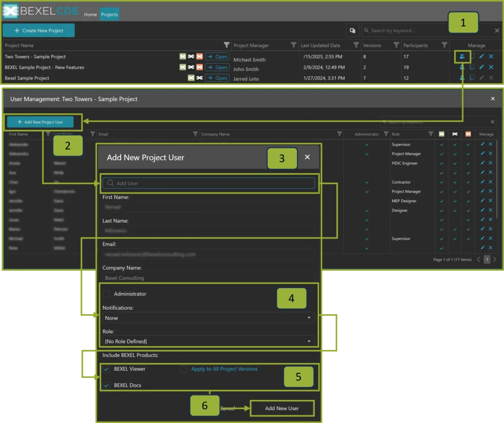The image size is (504, 423).
Task: Toggle black product check for MEP Designer
Action: [455, 201]
